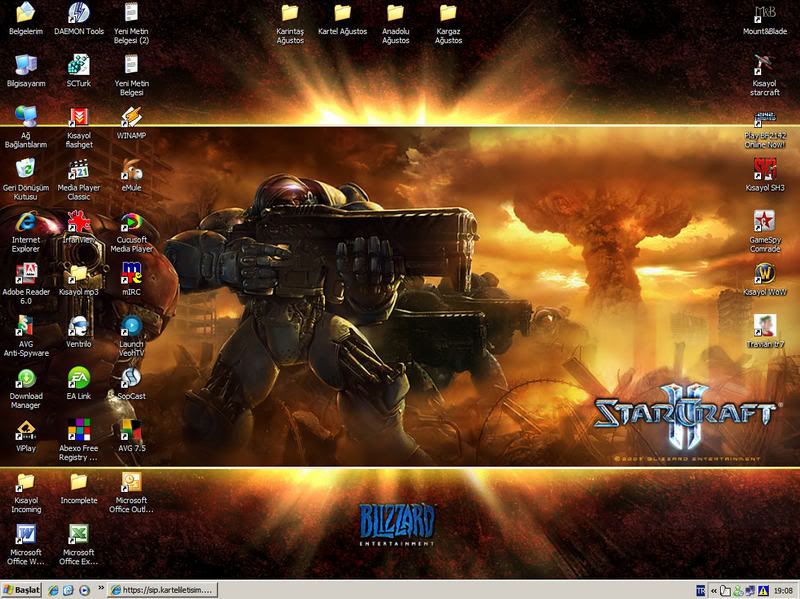
Task: Open the Kargaz Ağustos folder
Action: tap(448, 23)
